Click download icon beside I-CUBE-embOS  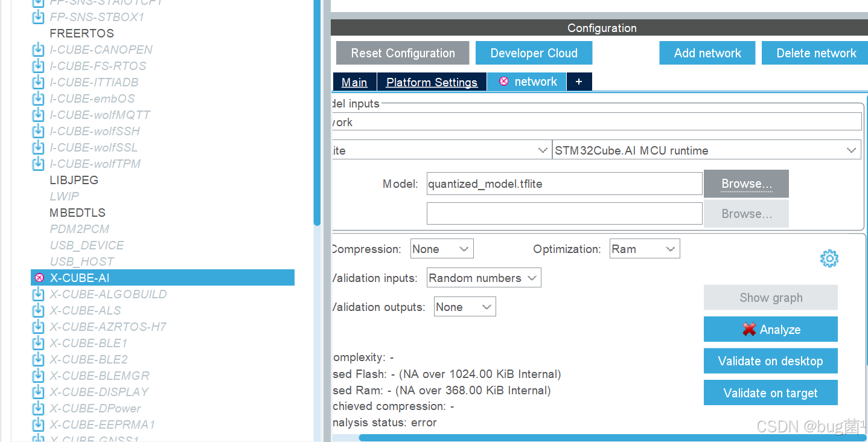(x=38, y=98)
